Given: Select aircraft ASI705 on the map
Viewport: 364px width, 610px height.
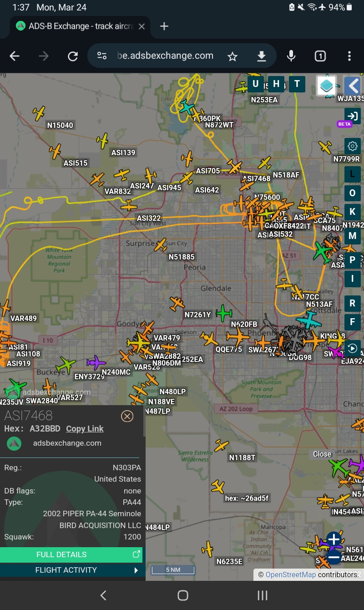Looking at the screenshot, I should click(187, 159).
